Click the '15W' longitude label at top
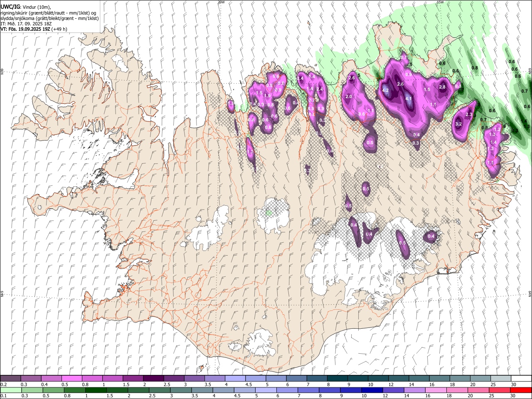This screenshot has height=399, width=532. point(440,2)
